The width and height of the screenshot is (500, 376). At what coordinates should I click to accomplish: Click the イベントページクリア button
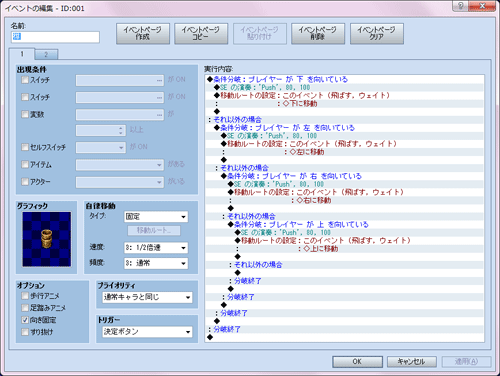377,33
